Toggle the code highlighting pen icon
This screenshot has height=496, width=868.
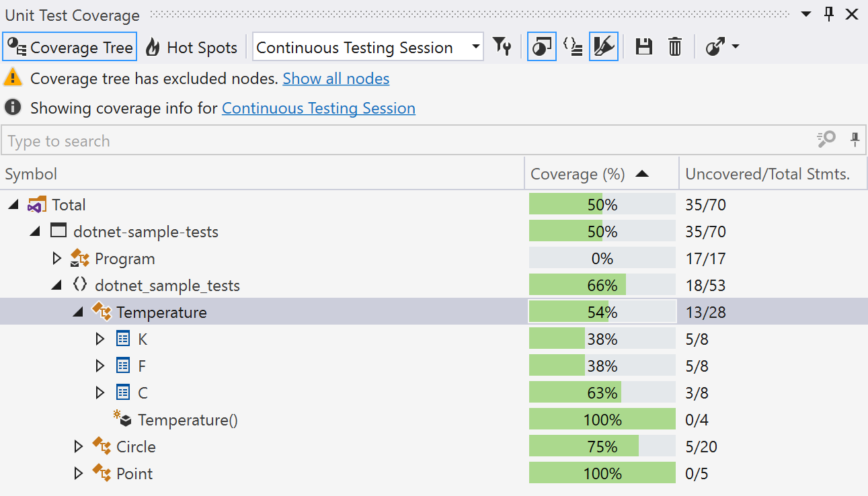(603, 46)
